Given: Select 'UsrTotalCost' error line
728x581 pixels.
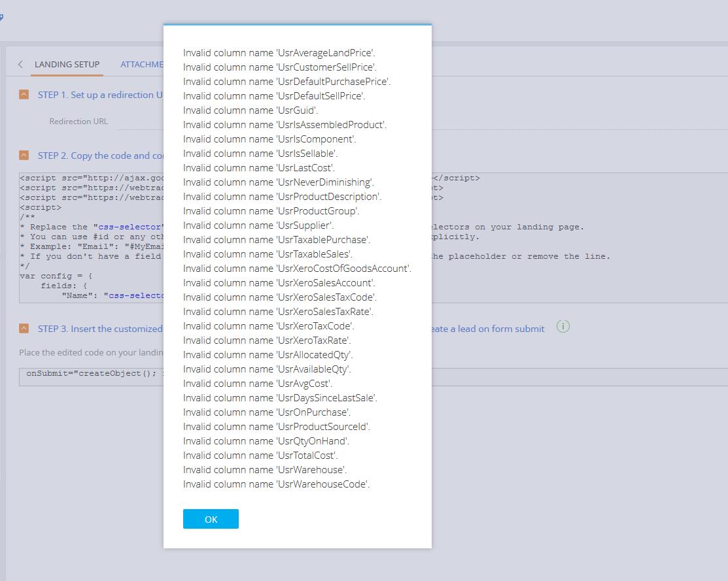Looking at the screenshot, I should coord(260,456).
